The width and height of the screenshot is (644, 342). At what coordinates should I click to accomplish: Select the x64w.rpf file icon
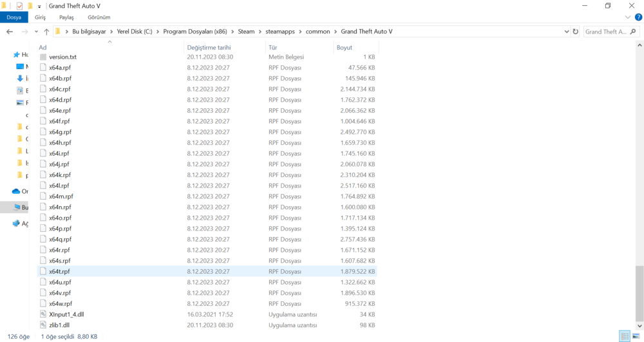pos(43,303)
